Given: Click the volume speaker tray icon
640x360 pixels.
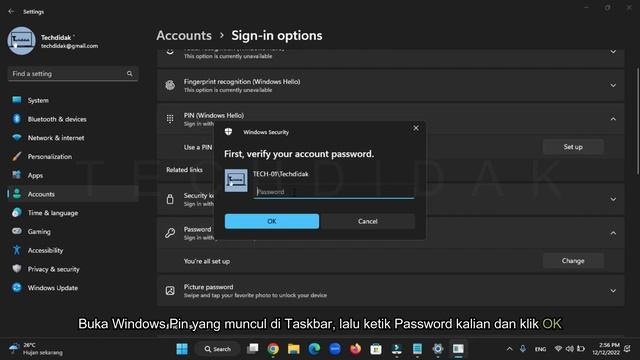Looking at the screenshot, I should [570, 349].
